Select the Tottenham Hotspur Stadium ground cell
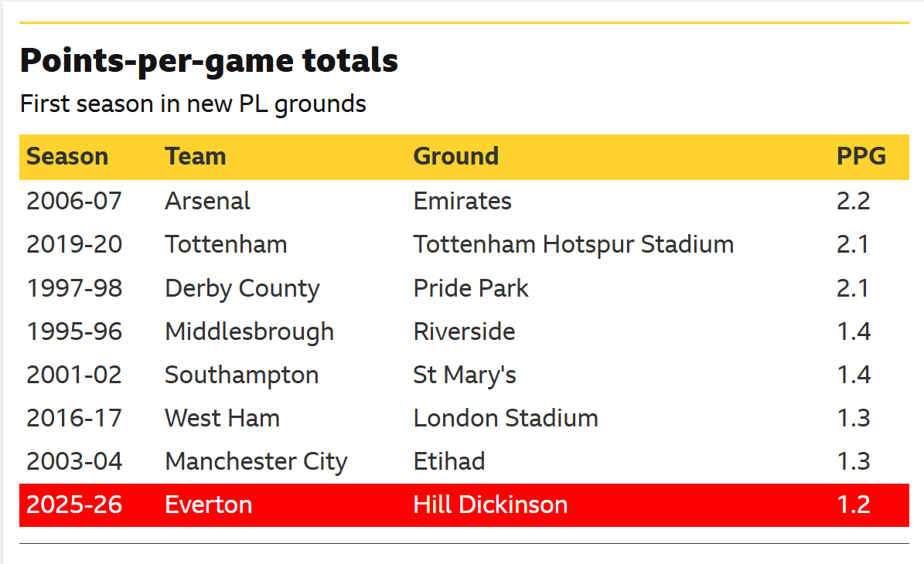 (x=574, y=244)
